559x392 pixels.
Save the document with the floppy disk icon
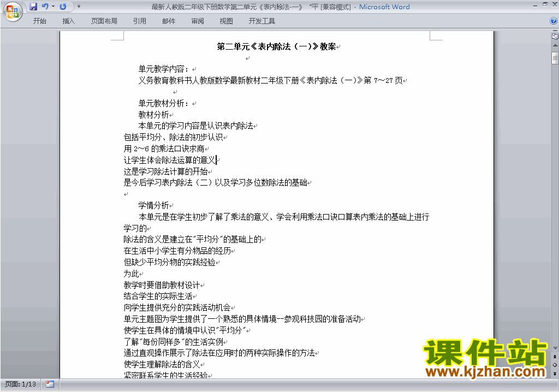click(33, 7)
